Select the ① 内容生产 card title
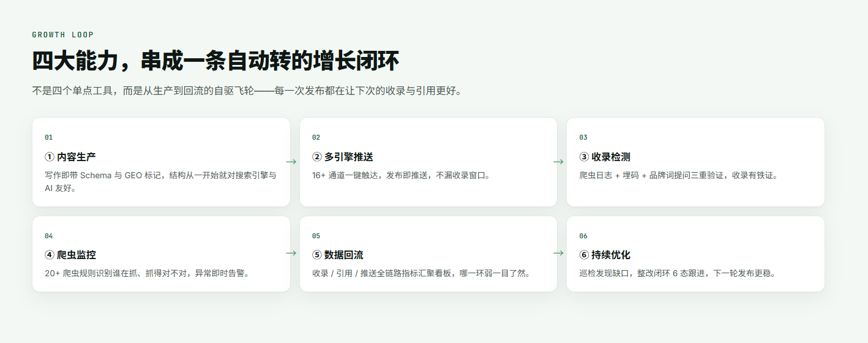This screenshot has height=343, width=868. tap(70, 157)
